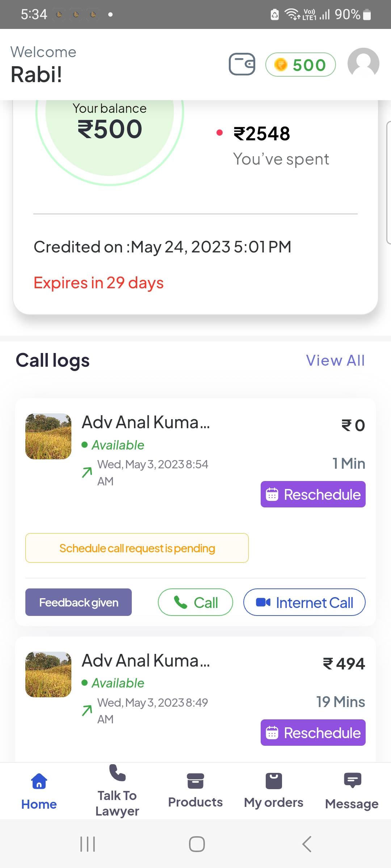Open the wallet icon in header
Screen dimensions: 391x868
click(x=242, y=64)
